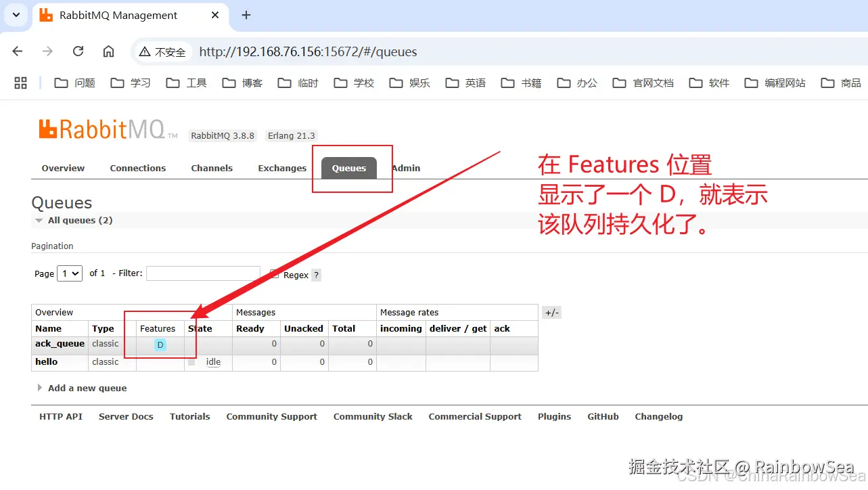Open the 临时 bookmark folder
This screenshot has width=868, height=490.
(298, 83)
